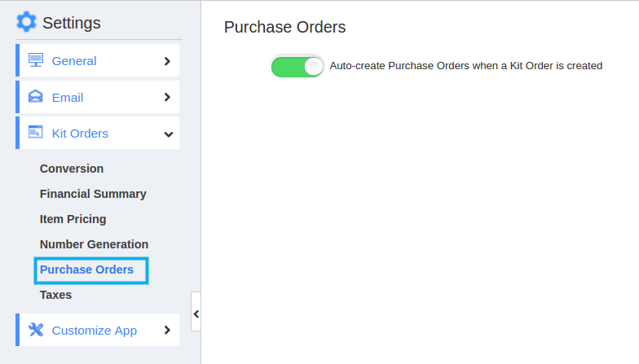Click the Kit Orders window icon
The width and height of the screenshot is (639, 364).
pyautogui.click(x=36, y=132)
